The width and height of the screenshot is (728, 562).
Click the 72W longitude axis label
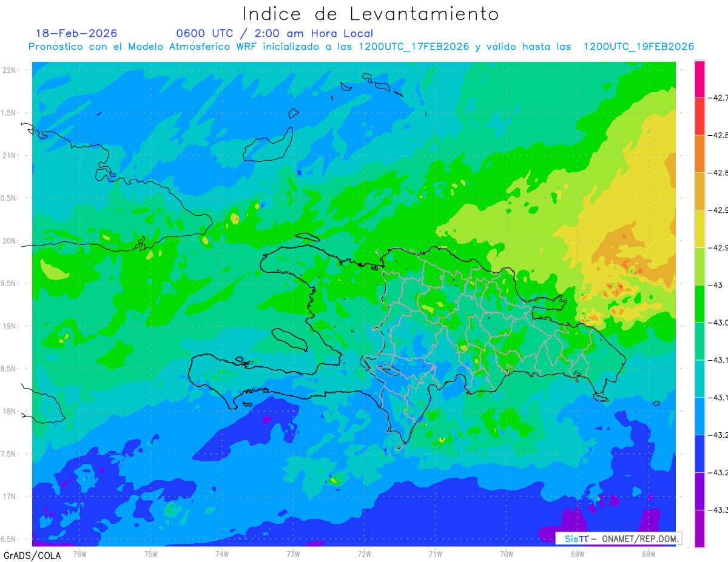tap(364, 554)
